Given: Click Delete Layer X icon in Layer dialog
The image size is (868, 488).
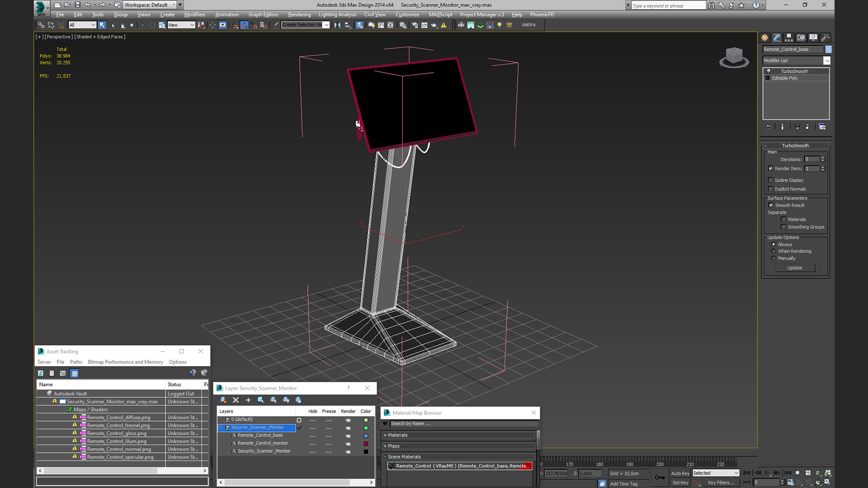Looking at the screenshot, I should [x=236, y=400].
